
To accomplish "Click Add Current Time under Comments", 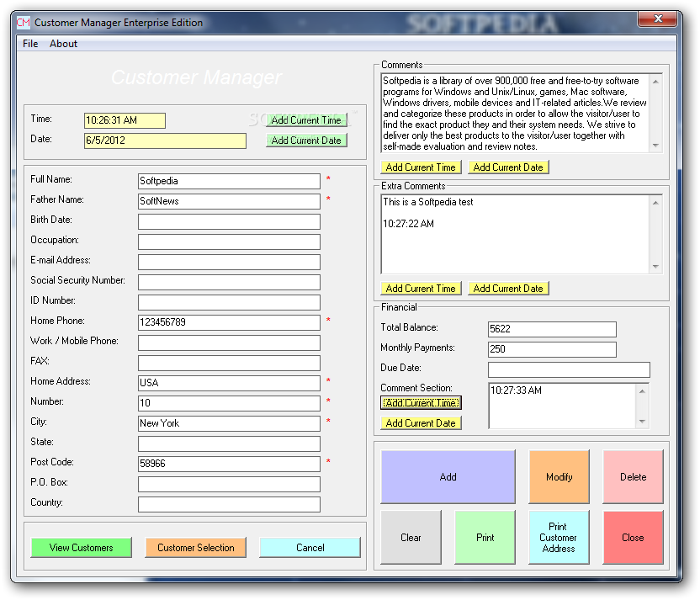I will 421,167.
